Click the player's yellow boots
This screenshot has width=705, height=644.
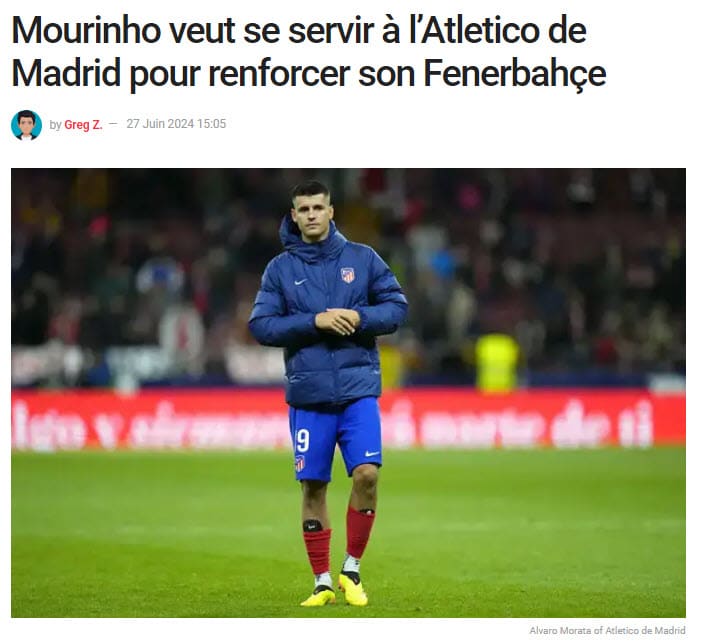(335, 590)
